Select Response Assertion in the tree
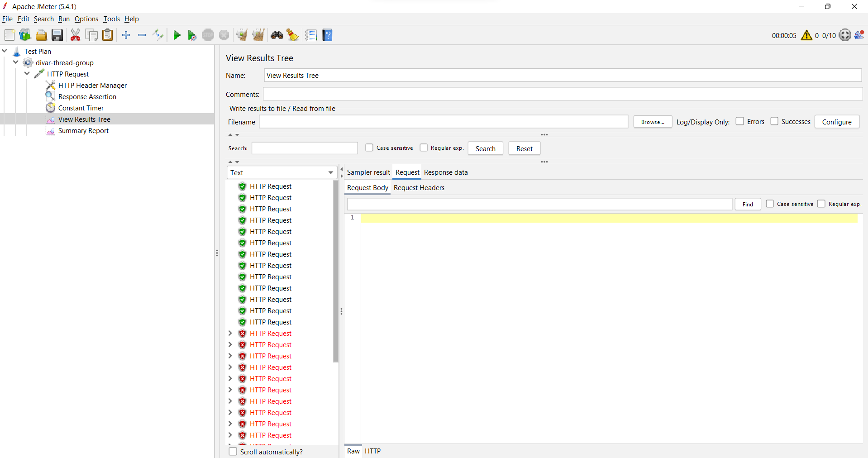868x458 pixels. tap(87, 97)
